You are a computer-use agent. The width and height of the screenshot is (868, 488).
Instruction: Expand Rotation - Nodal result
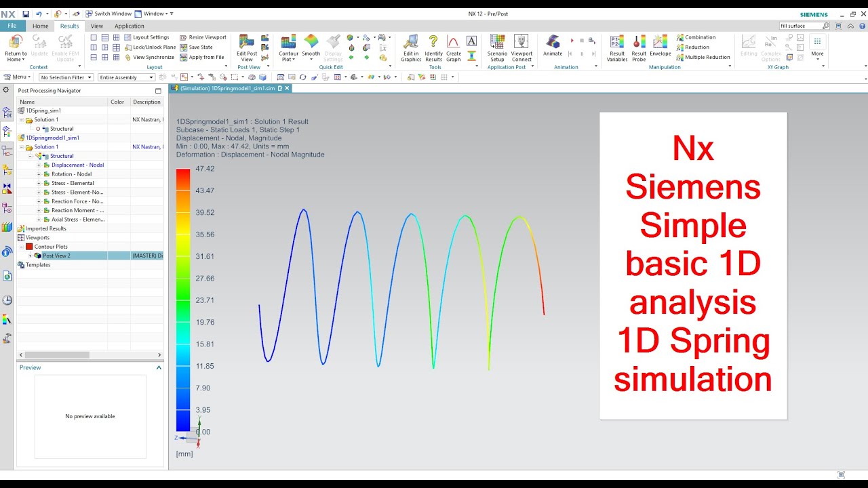pyautogui.click(x=39, y=174)
